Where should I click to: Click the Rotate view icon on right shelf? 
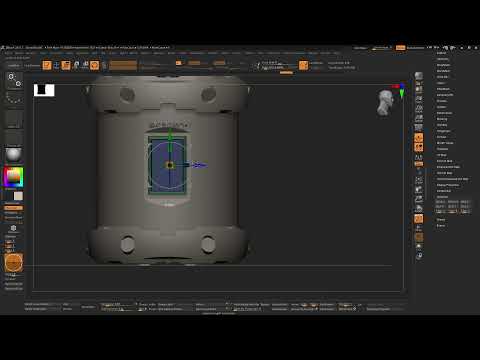419,209
